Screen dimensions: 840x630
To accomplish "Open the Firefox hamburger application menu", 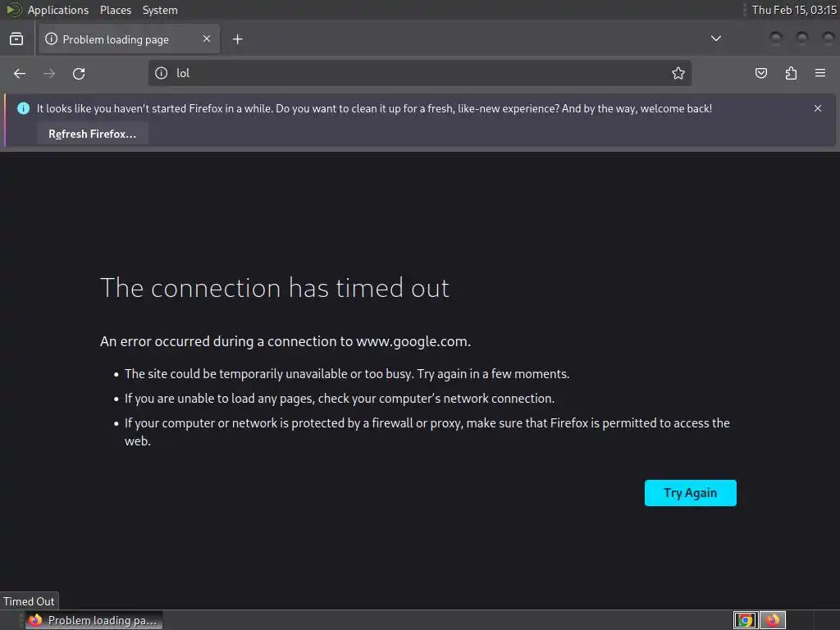I will (x=820, y=73).
